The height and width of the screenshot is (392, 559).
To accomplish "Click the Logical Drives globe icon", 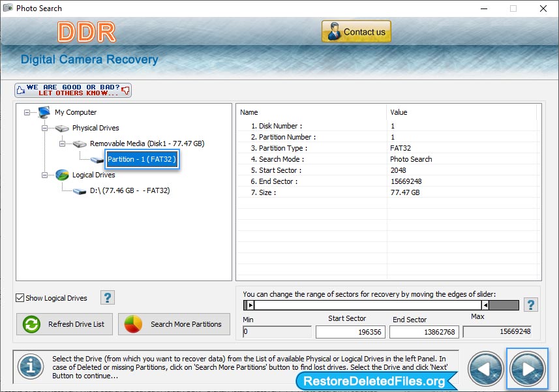I will [x=62, y=175].
